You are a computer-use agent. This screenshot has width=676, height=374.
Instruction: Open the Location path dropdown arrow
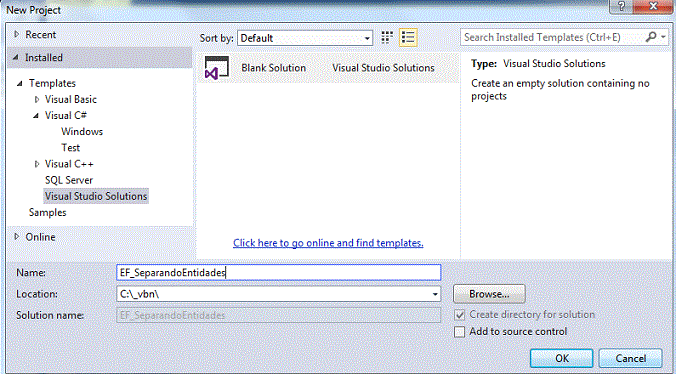click(x=435, y=294)
